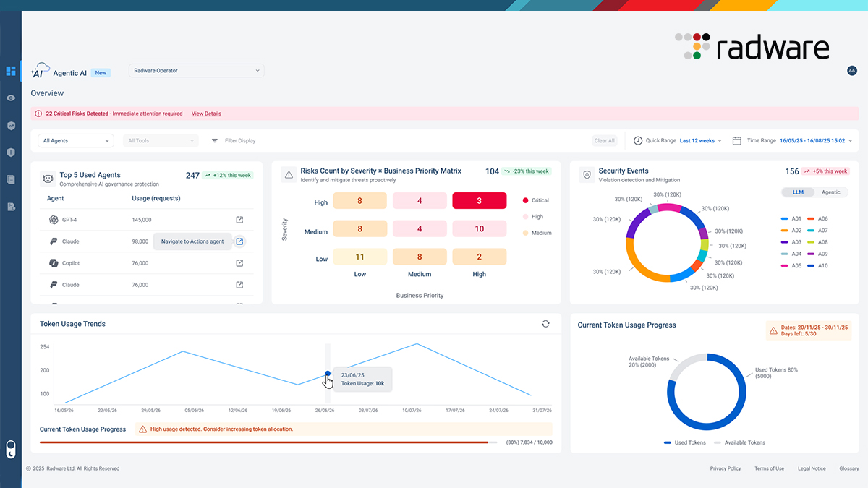Click the Medium severity High priority cell 10
Image resolution: width=868 pixels, height=488 pixels.
point(479,229)
